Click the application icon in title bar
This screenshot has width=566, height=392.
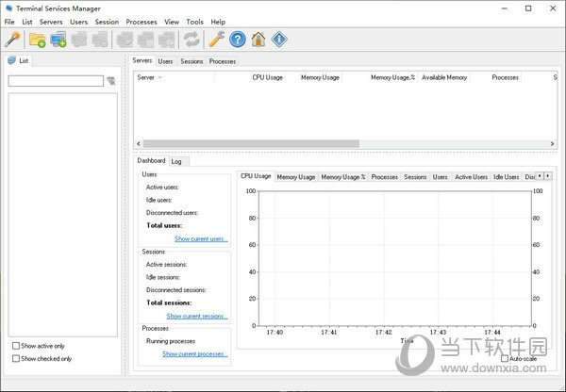8,8
